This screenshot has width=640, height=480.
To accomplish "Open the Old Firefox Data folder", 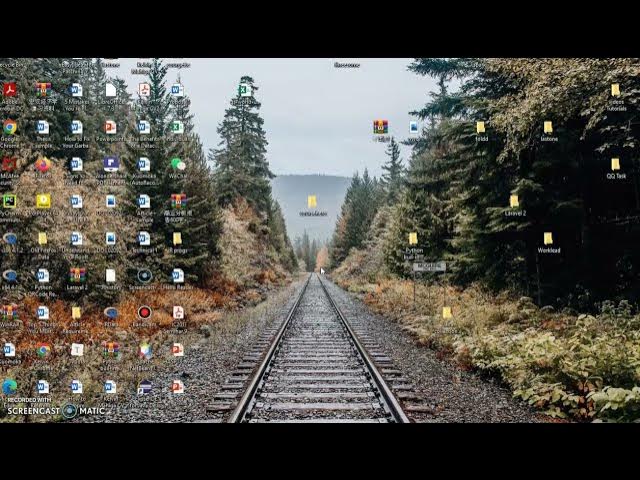I will [x=43, y=239].
